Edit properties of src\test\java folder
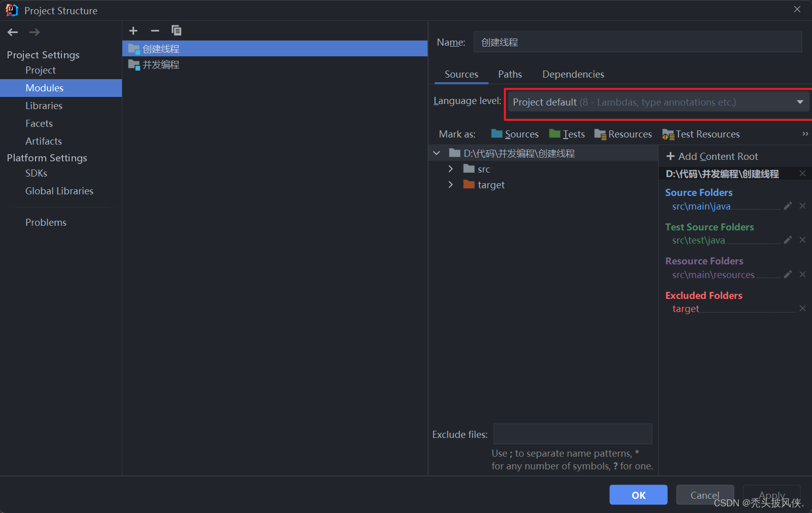The height and width of the screenshot is (513, 812). pos(788,240)
